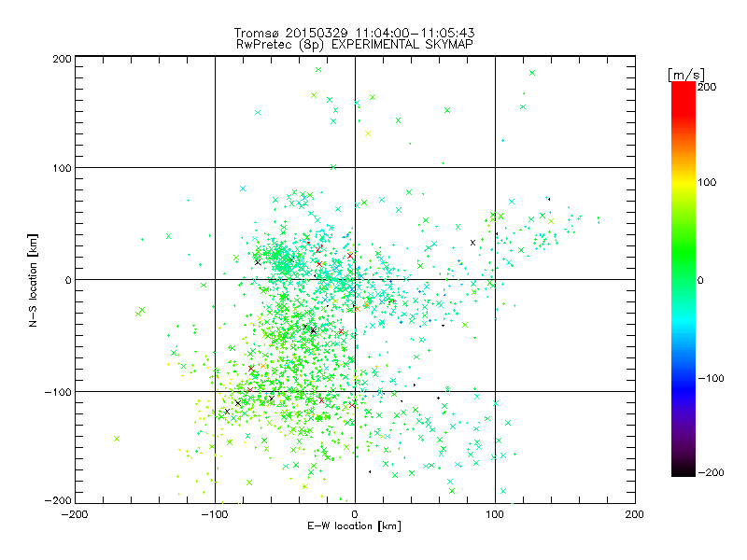
Task: Click the lone green X marker near -170 km E, -143 km N
Action: [x=117, y=439]
